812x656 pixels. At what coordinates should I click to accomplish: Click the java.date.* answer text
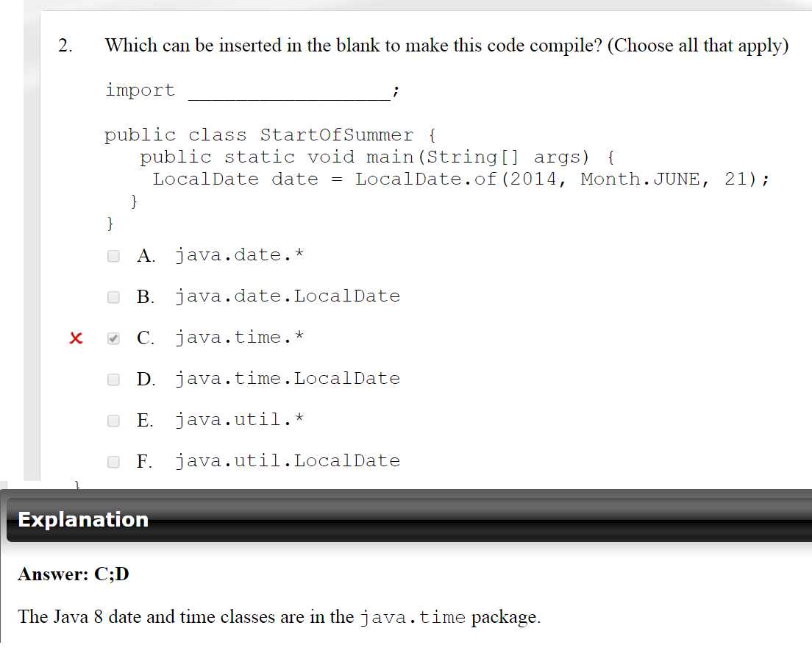(x=240, y=255)
